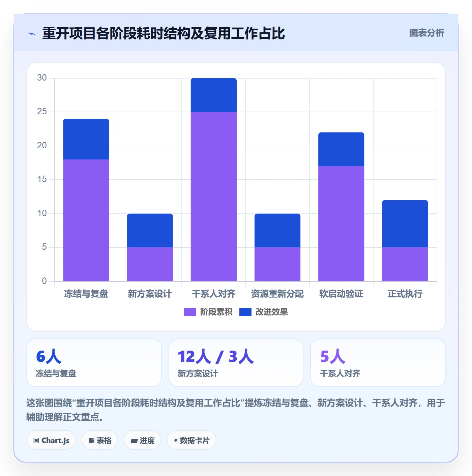Click the x-axis label 干系人对齐
The width and height of the screenshot is (472, 476).
(214, 294)
